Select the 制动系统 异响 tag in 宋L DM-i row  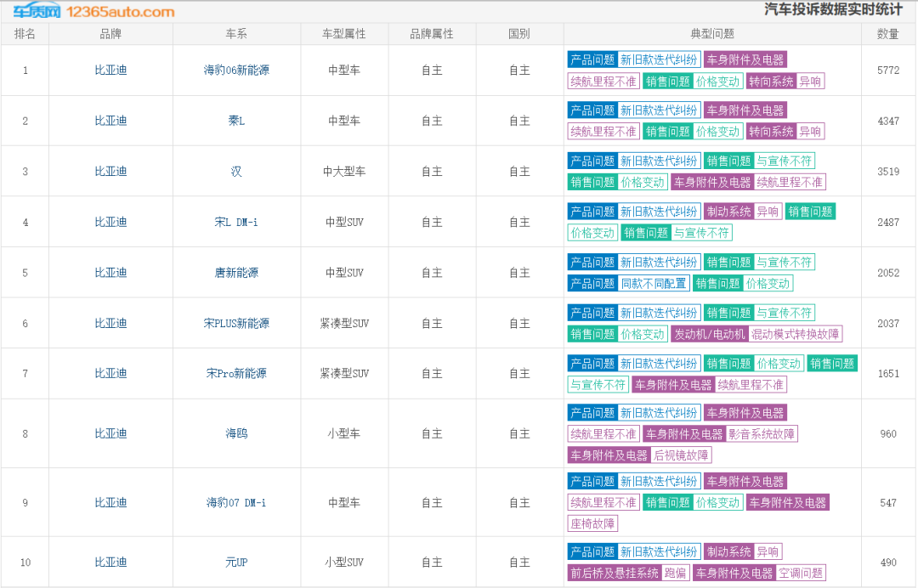(743, 212)
